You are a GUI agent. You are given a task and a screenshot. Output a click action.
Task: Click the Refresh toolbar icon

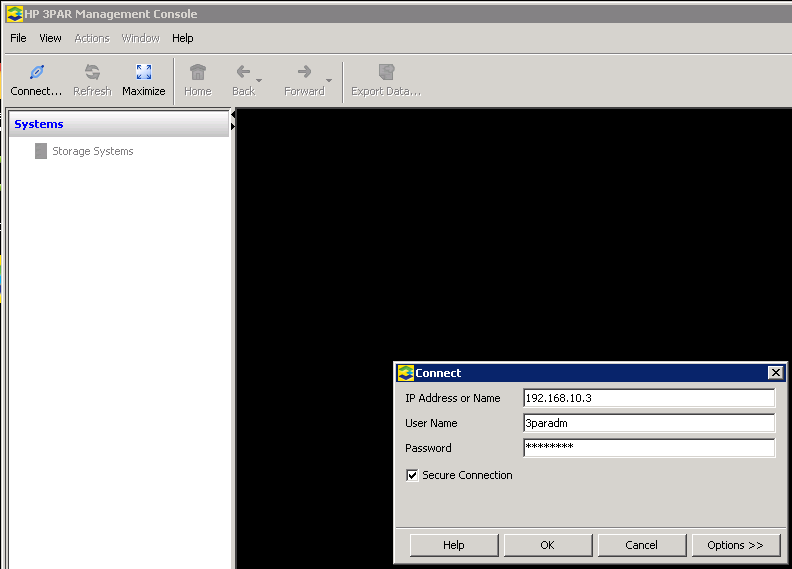point(92,72)
